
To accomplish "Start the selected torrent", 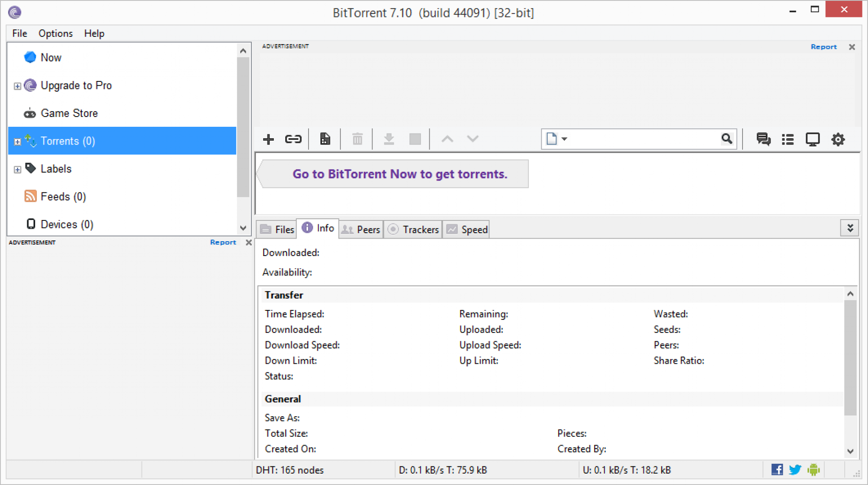I will point(389,139).
